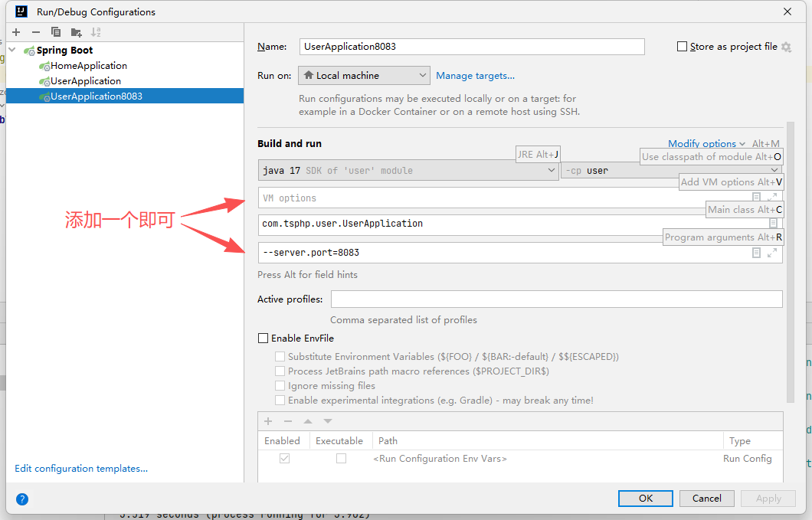
Task: Toggle the Executable checkbox in the env table
Action: pos(341,459)
